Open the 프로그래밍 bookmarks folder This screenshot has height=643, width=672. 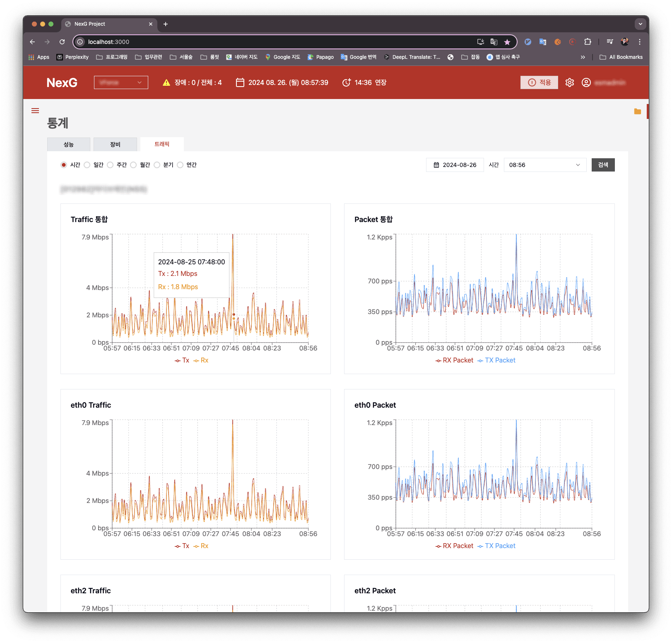[x=112, y=57]
